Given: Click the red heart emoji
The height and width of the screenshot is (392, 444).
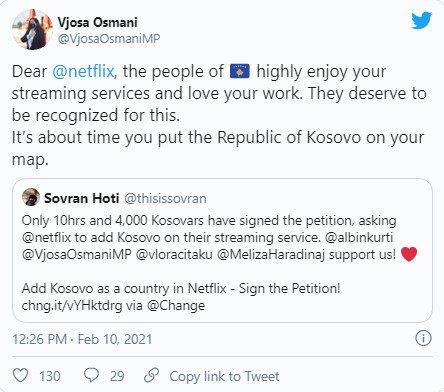Looking at the screenshot, I should coord(409,254).
